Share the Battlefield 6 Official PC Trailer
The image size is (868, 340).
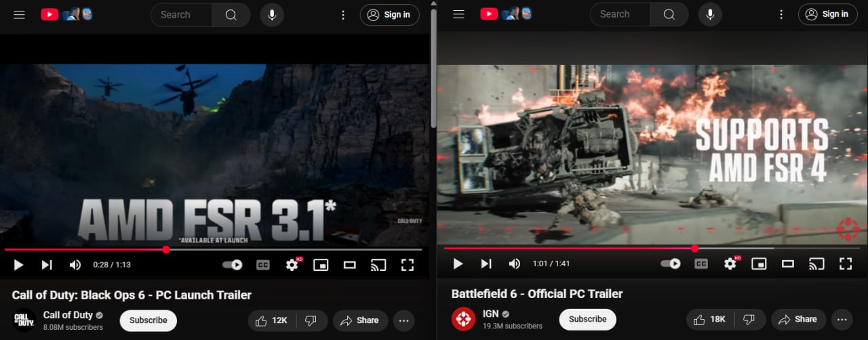point(798,319)
